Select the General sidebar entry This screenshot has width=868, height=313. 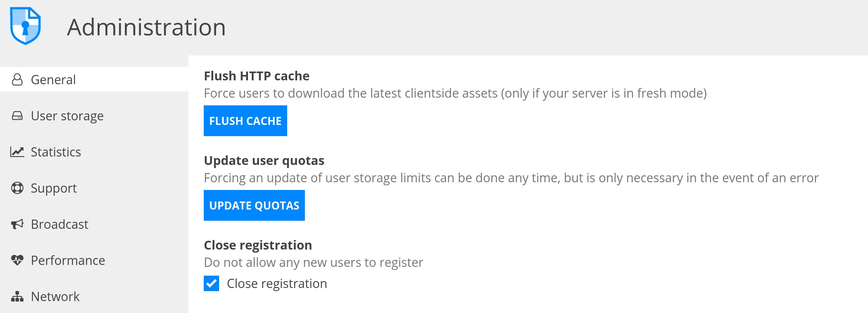click(53, 79)
